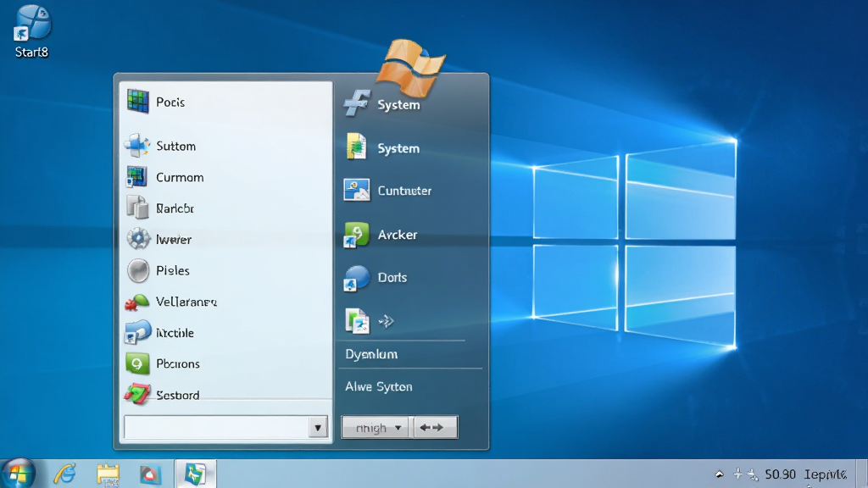Click the Windows Start orb on taskbar
The image size is (868, 488).
(x=19, y=474)
